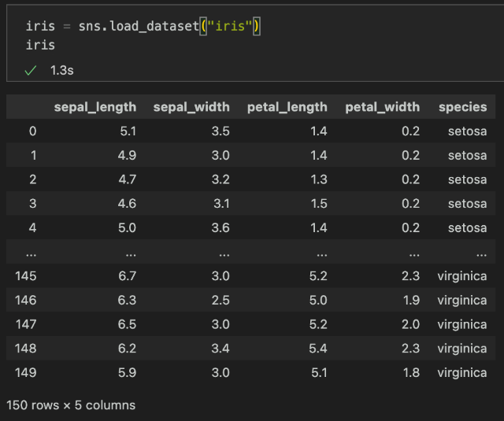Viewport: 504px width, 421px height.
Task: Click petal_length value 1.3 in row 2
Action: click(x=319, y=179)
